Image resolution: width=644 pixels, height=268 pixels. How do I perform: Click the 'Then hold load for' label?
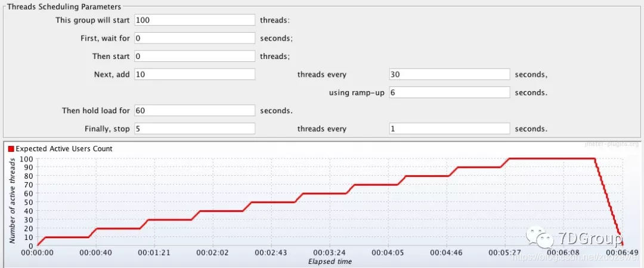tap(95, 110)
